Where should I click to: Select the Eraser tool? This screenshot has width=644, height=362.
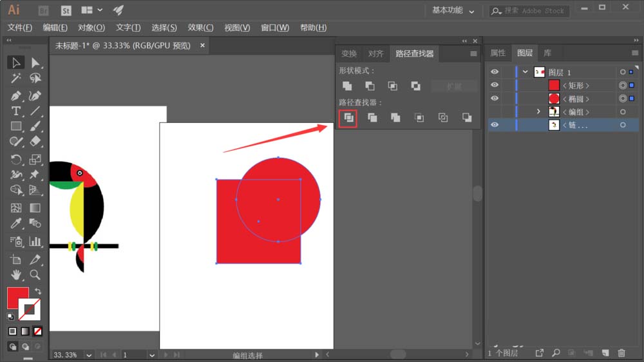pos(35,142)
